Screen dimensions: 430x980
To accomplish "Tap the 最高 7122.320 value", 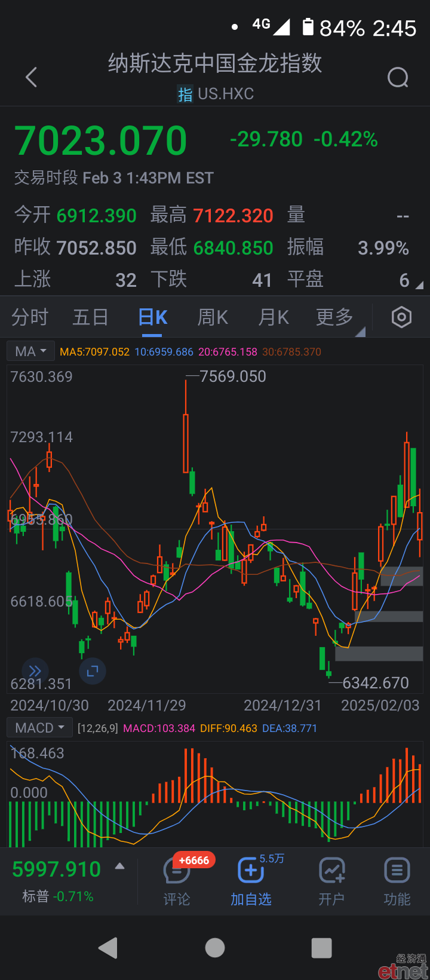I will pyautogui.click(x=233, y=216).
